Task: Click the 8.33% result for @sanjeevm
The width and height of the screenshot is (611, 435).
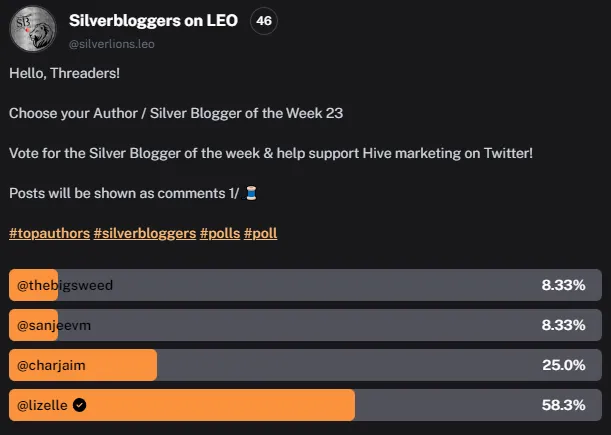Action: [x=563, y=325]
